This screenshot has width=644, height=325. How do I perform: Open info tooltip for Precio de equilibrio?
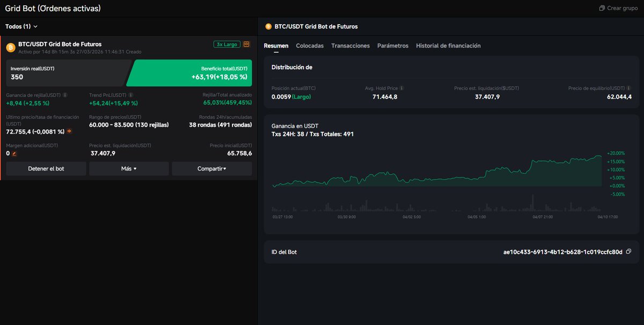click(629, 88)
